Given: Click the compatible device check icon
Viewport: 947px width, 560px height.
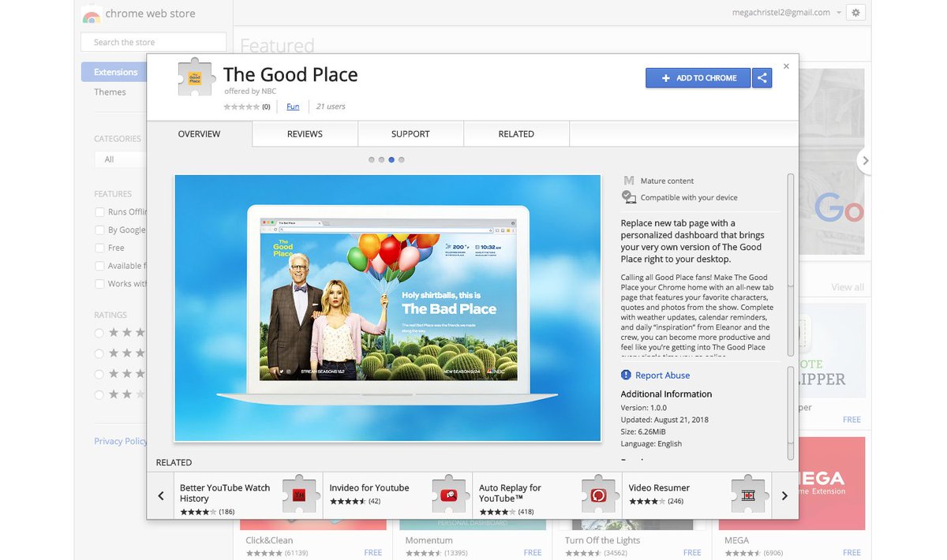Looking at the screenshot, I should tap(628, 197).
